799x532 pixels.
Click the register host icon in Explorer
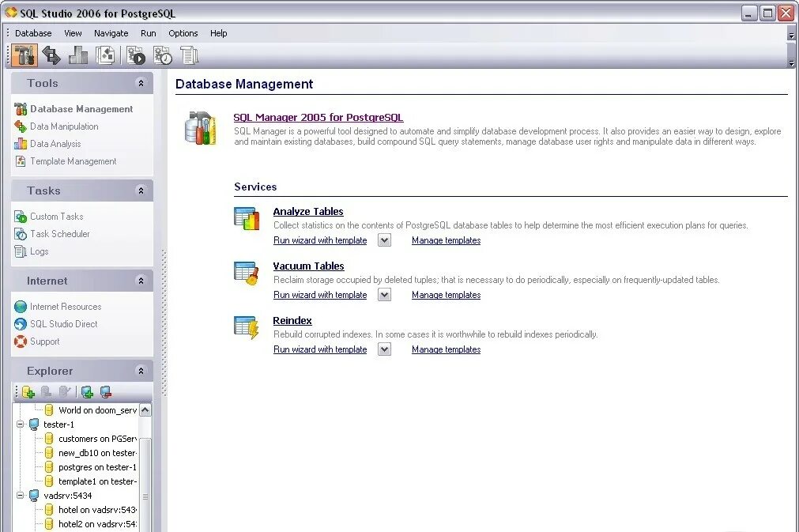click(x=87, y=392)
